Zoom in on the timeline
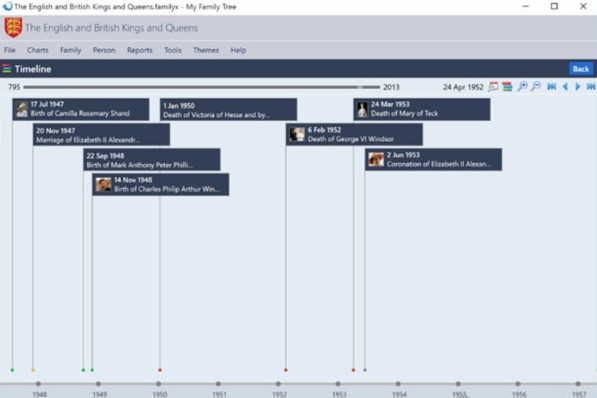Screen dimensions: 597x398 522,87
